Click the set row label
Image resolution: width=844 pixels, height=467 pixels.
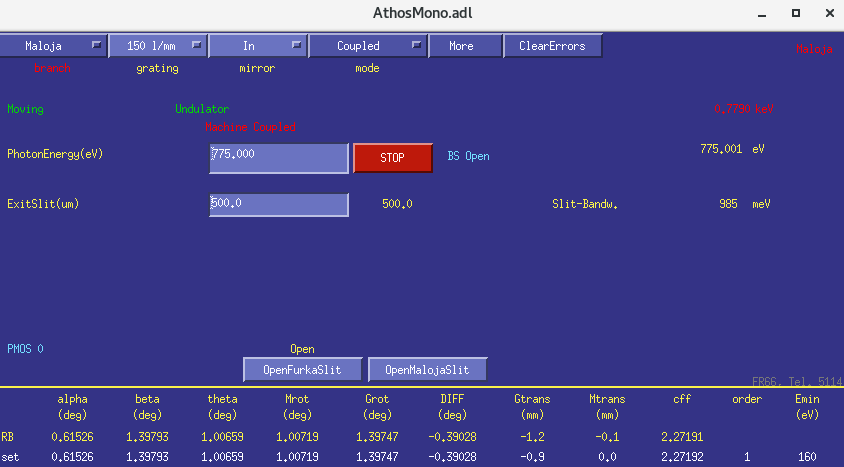coord(10,457)
